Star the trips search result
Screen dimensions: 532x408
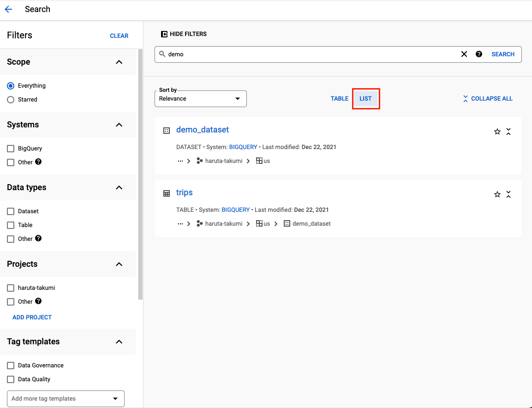pos(497,194)
